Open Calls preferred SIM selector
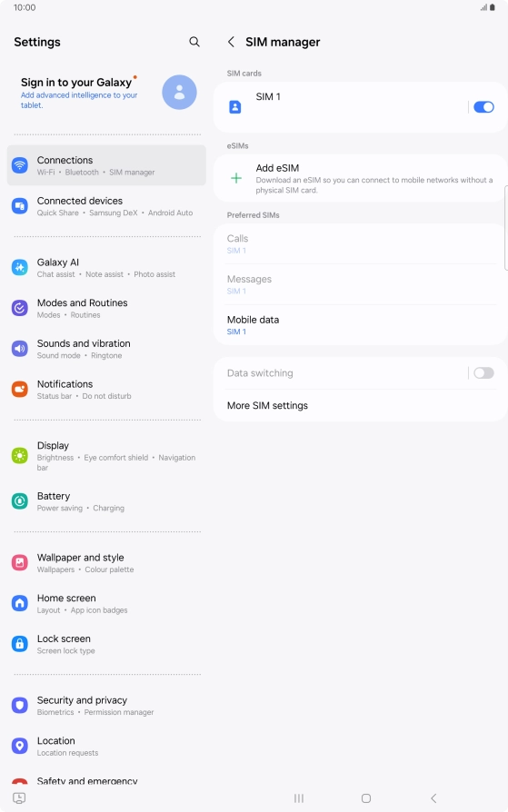508x812 pixels. (361, 244)
